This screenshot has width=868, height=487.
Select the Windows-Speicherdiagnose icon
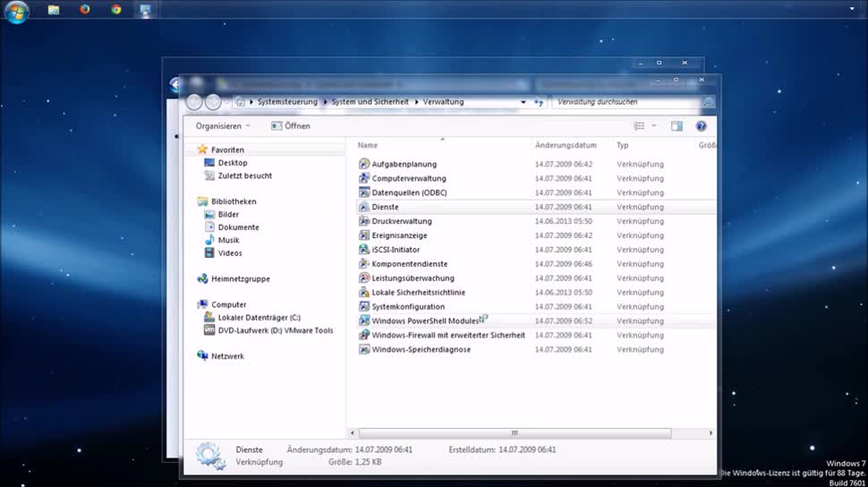pyautogui.click(x=363, y=350)
